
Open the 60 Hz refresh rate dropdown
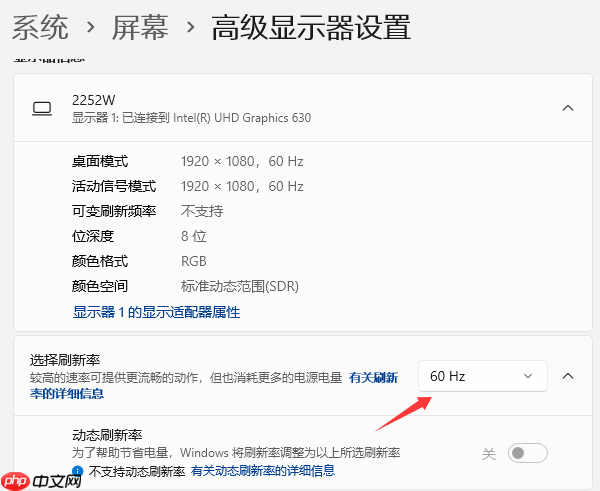click(x=483, y=376)
